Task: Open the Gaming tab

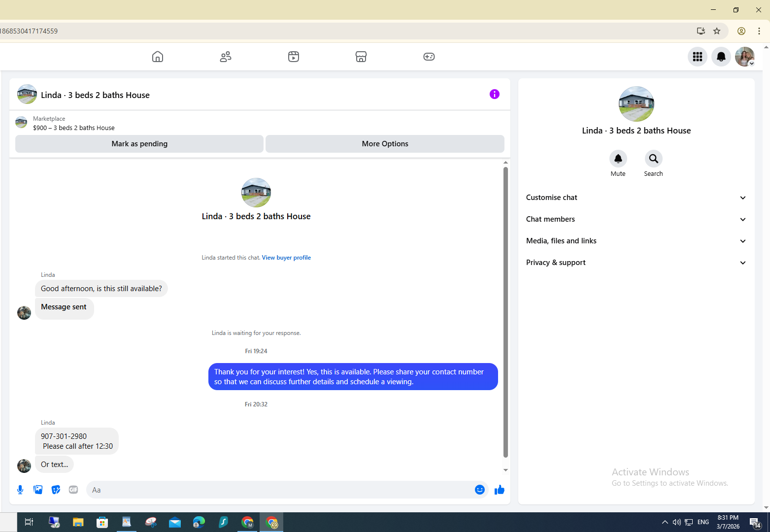Action: tap(429, 57)
